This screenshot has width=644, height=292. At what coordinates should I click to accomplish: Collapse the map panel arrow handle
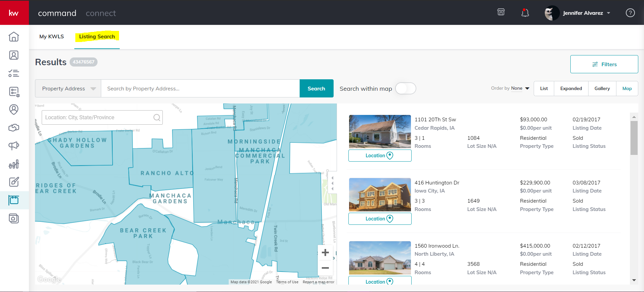click(332, 183)
